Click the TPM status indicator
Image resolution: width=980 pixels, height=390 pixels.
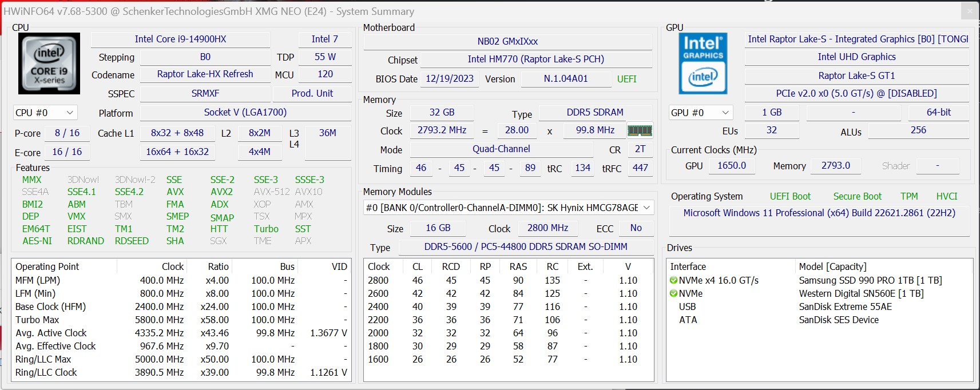(x=908, y=196)
